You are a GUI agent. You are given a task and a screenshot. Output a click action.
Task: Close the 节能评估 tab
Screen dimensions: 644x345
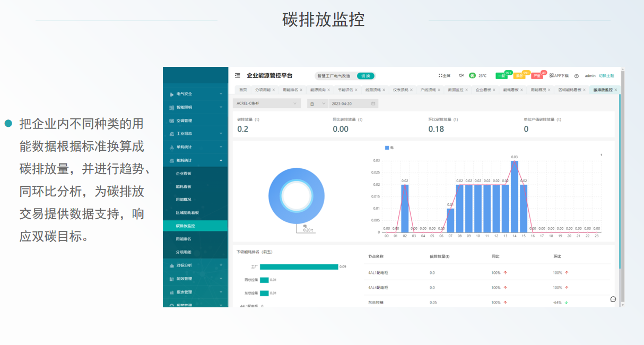(356, 90)
